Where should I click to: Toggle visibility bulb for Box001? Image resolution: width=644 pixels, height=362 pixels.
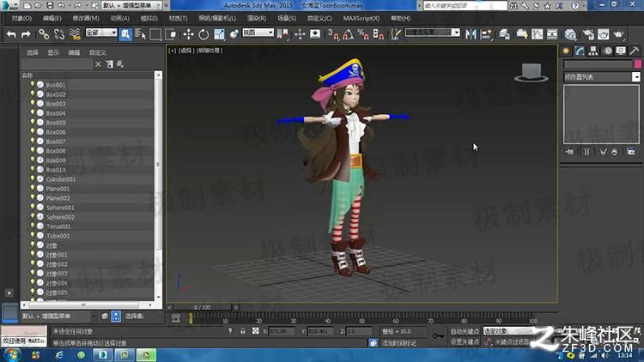33,85
